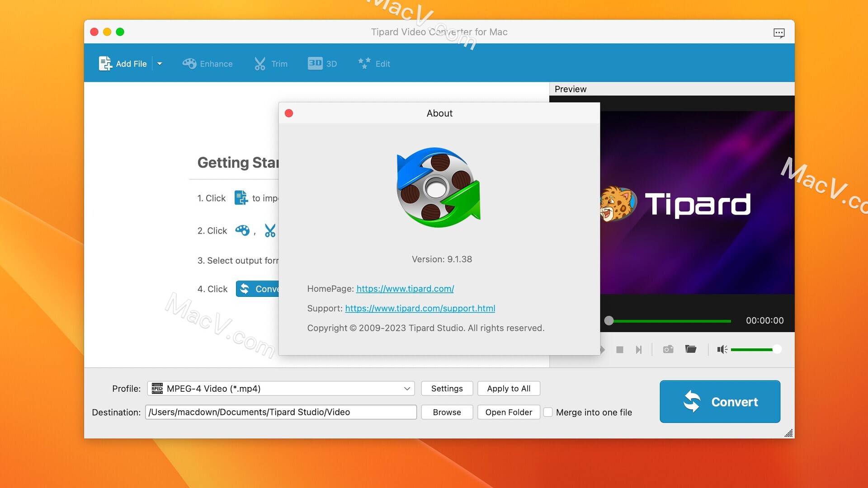The height and width of the screenshot is (488, 868).
Task: Click the destination path input field
Action: click(x=281, y=411)
